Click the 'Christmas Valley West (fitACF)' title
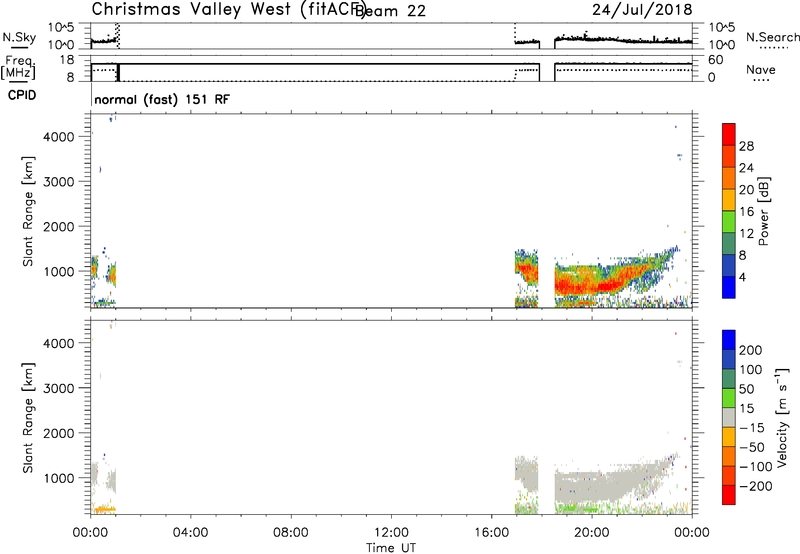The height and width of the screenshot is (554, 800). click(229, 9)
